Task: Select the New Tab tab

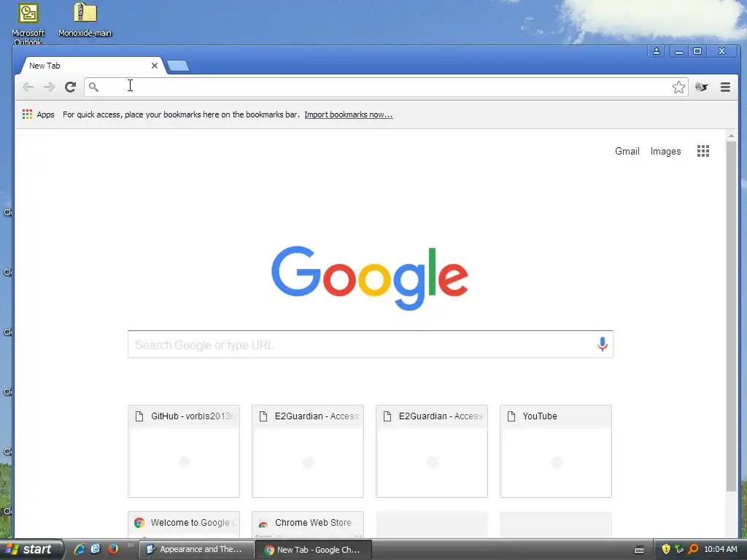Action: (90, 66)
